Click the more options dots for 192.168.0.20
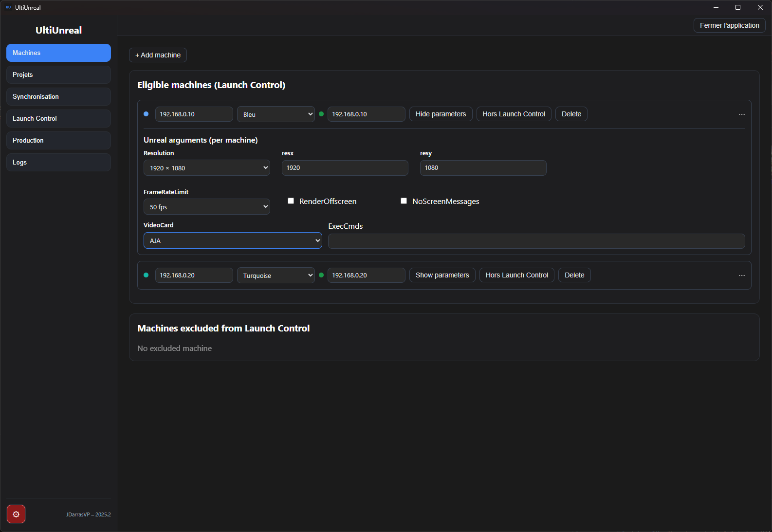772x532 pixels. (741, 275)
